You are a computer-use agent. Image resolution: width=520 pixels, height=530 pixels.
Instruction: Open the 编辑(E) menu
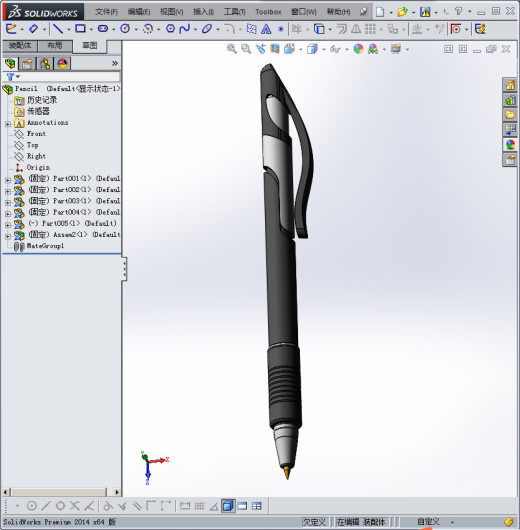(139, 12)
